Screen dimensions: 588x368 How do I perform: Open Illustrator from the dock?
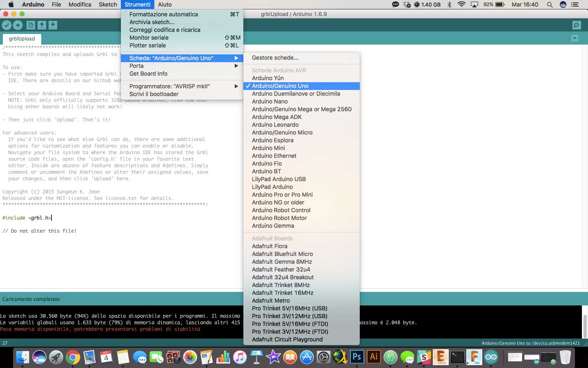click(x=374, y=357)
